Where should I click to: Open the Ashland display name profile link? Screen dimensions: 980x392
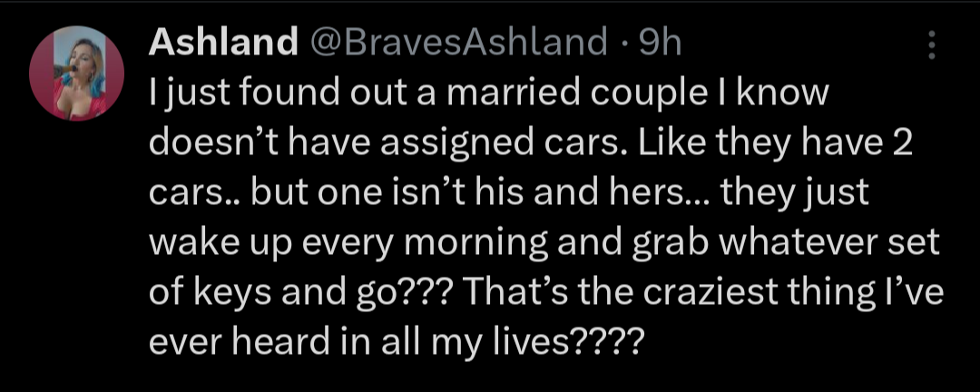pyautogui.click(x=222, y=42)
